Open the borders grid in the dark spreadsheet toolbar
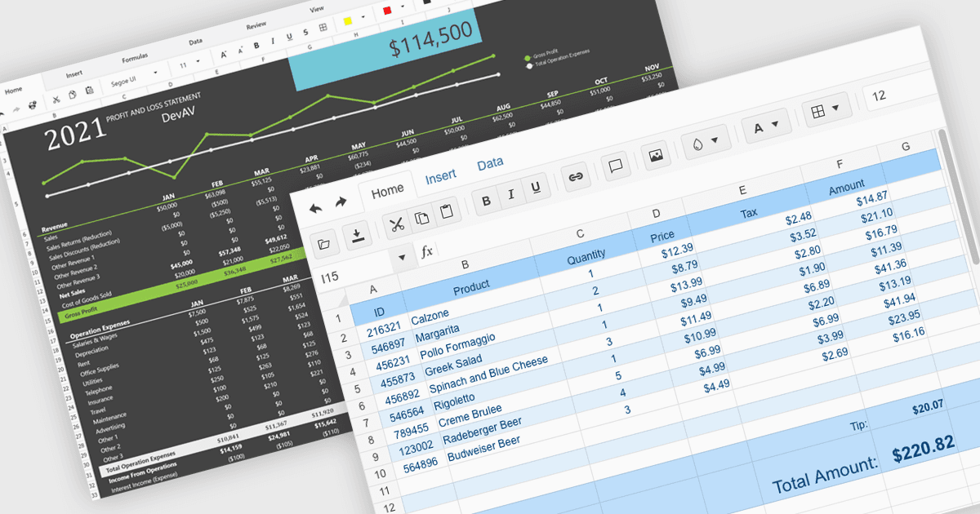Viewport: 980px width, 514px height. (323, 27)
